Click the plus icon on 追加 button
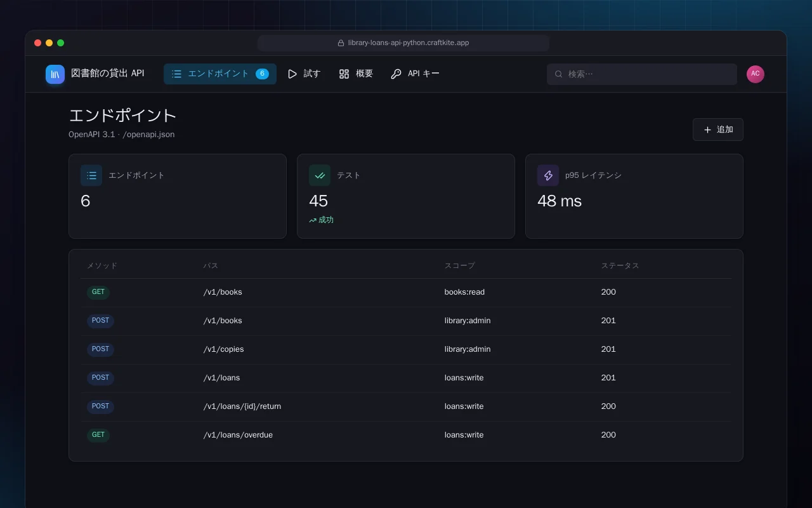Screen dimensions: 812x508 click(708, 130)
